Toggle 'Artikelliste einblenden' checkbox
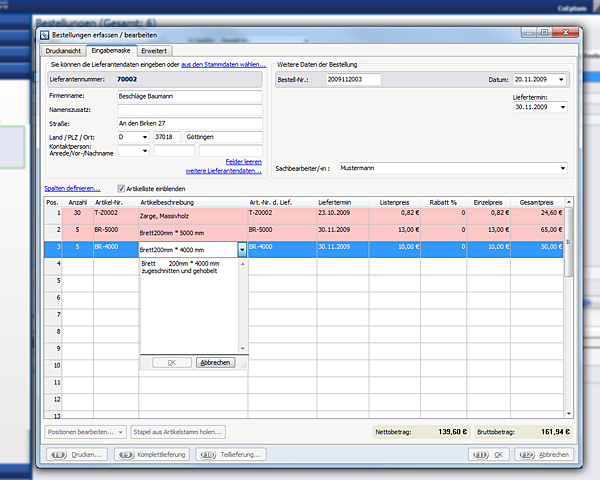The width and height of the screenshot is (600, 480). tap(121, 188)
